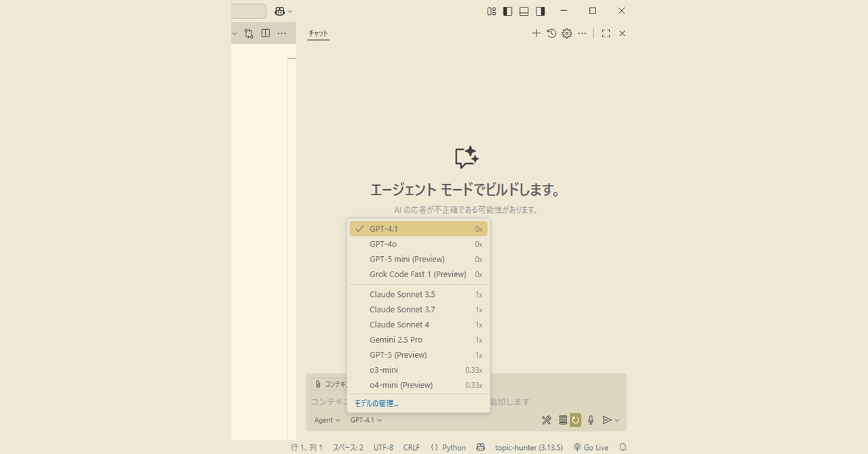This screenshot has width=868, height=454.
Task: Click the customize layout icon
Action: (x=491, y=11)
